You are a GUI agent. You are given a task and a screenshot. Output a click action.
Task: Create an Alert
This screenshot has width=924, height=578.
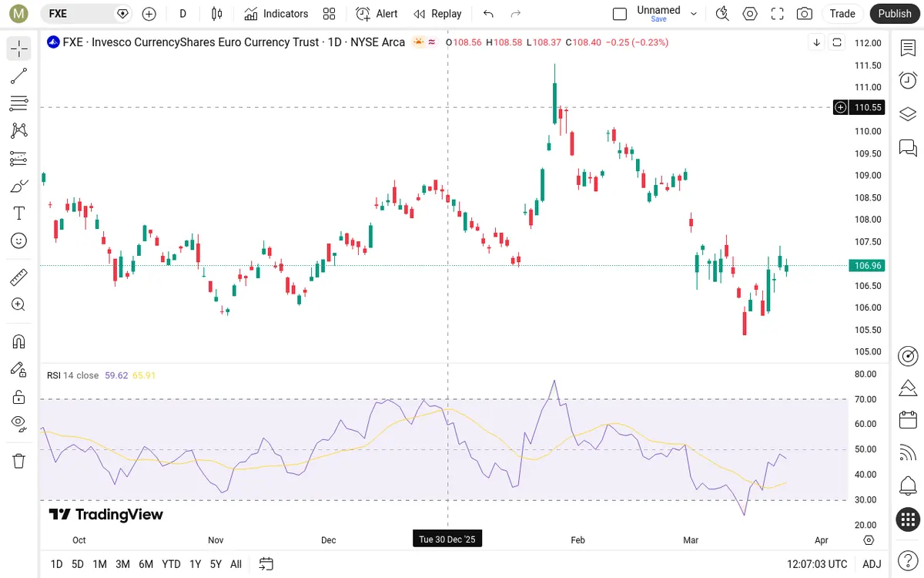(x=377, y=14)
